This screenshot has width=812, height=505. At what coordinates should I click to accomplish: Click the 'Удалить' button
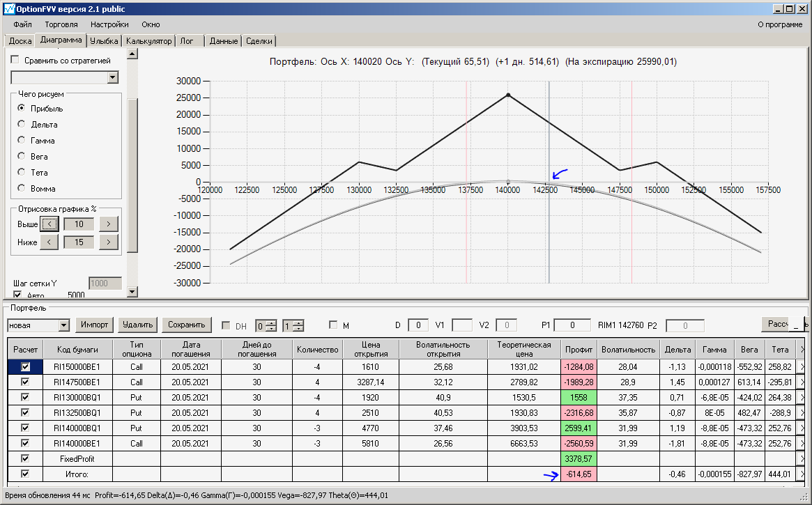tap(138, 325)
